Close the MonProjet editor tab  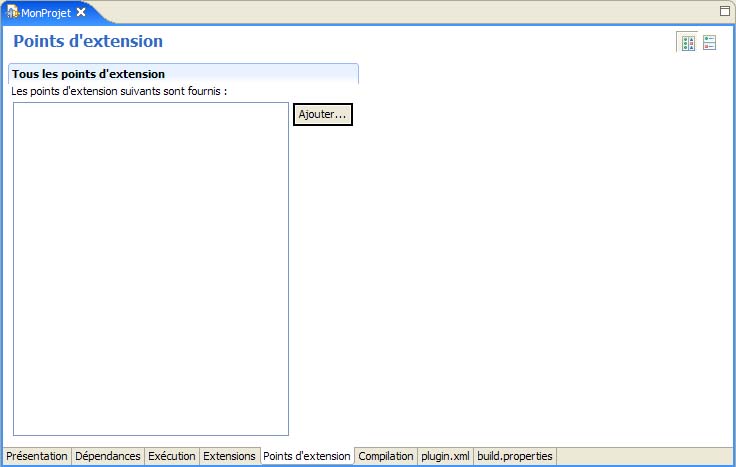[x=81, y=12]
